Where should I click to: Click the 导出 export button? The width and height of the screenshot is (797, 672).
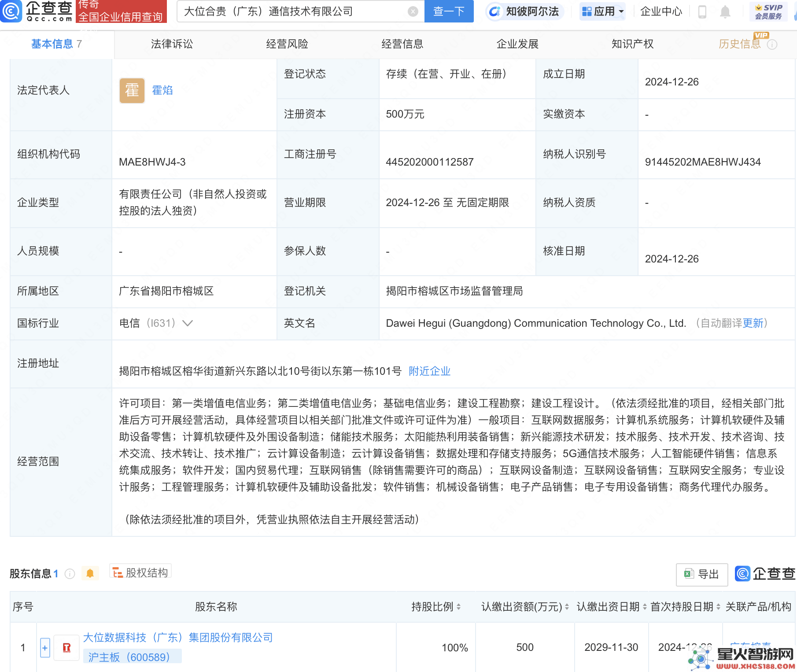702,574
